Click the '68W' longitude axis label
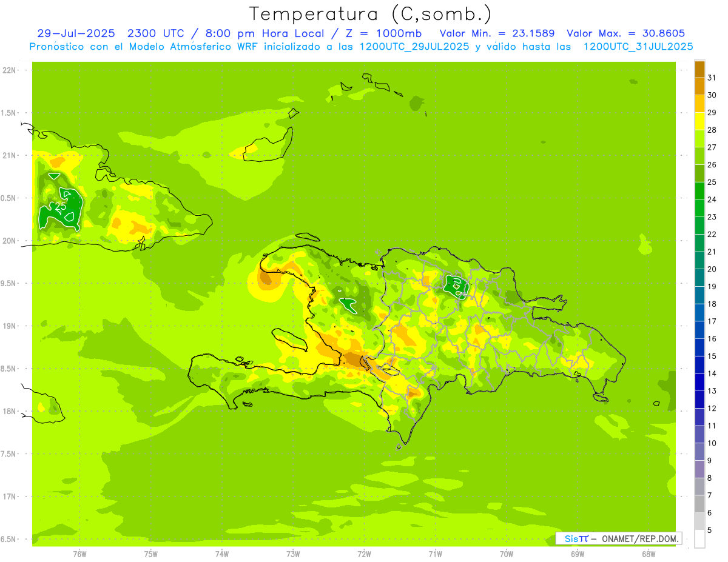The image size is (728, 562). [x=649, y=554]
